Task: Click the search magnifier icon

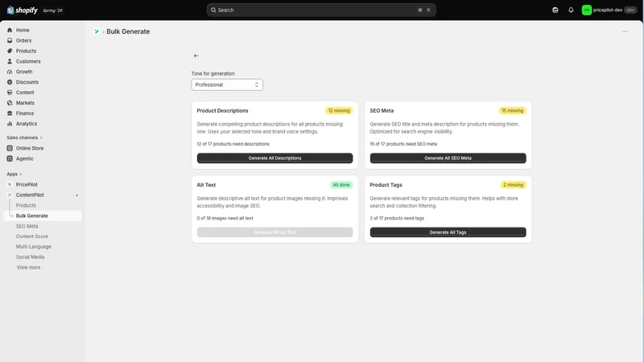Action: click(213, 10)
